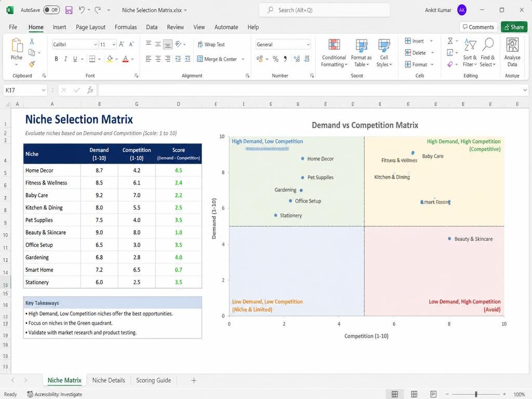Click the Fill Color bucket swatch
This screenshot has height=399, width=532.
[110, 59]
